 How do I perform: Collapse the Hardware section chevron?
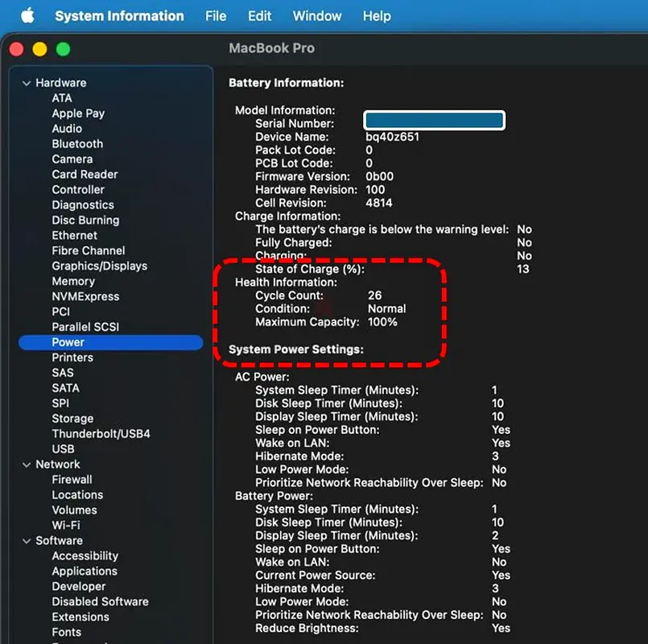pos(27,83)
